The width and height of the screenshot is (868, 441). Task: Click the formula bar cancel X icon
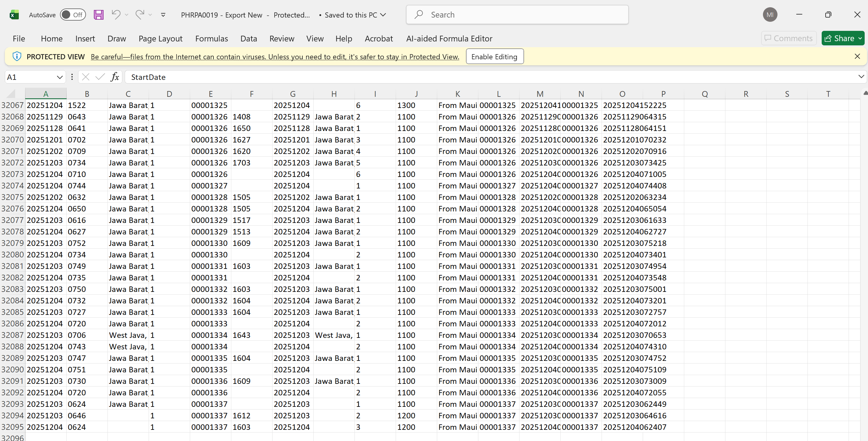pos(86,77)
